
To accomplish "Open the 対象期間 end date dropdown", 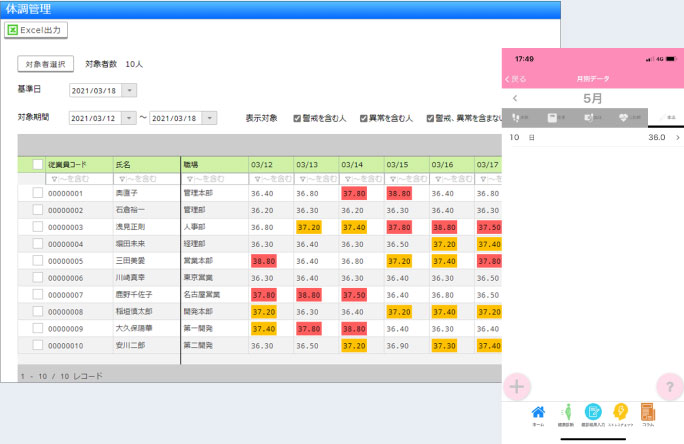I will coord(209,118).
